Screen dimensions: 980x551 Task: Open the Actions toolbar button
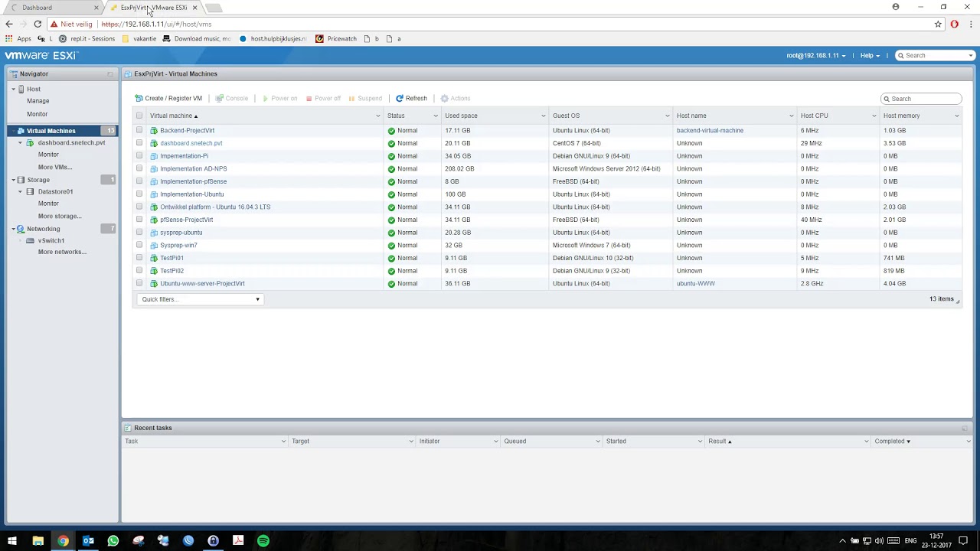point(456,99)
